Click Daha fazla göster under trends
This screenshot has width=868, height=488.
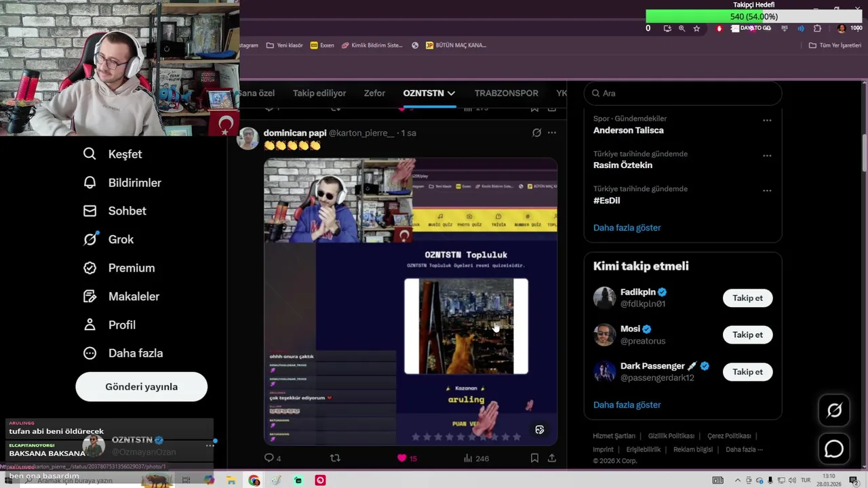click(x=627, y=228)
